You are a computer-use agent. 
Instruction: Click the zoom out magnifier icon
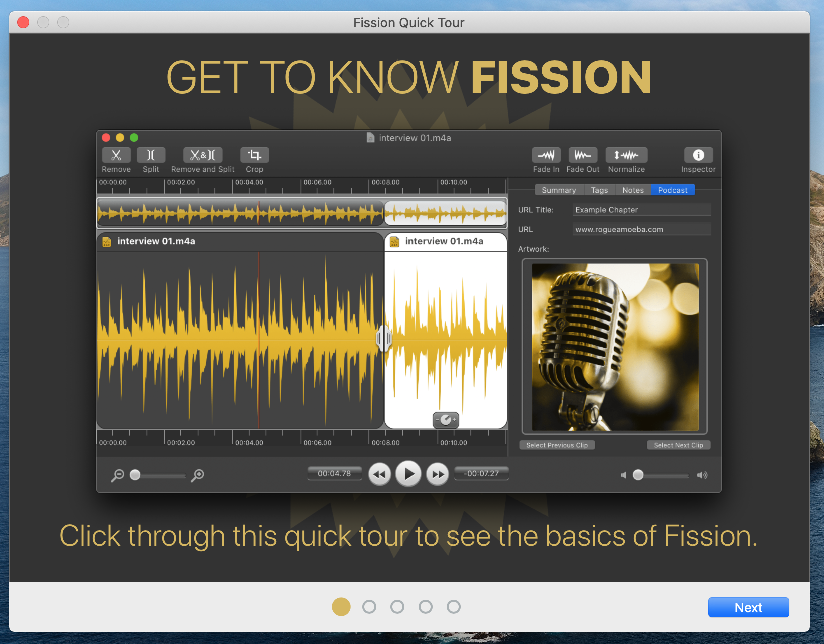(x=117, y=475)
